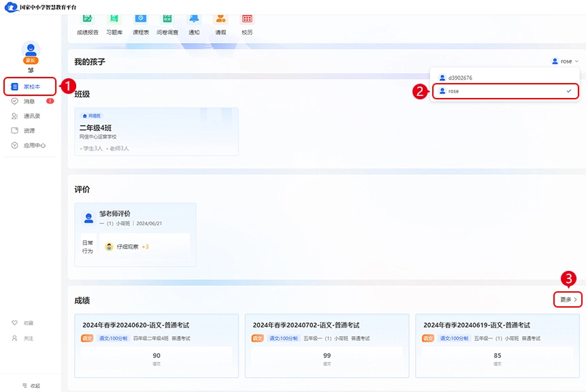
Task: Open the 邹老师评价 evaluation card
Action: coord(135,234)
